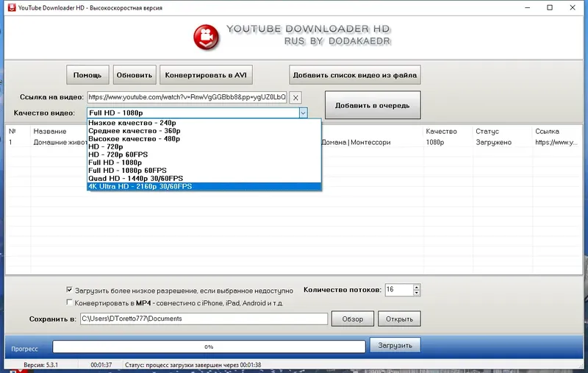Click the Обновить update button
This screenshot has height=373, width=588.
[x=135, y=75]
